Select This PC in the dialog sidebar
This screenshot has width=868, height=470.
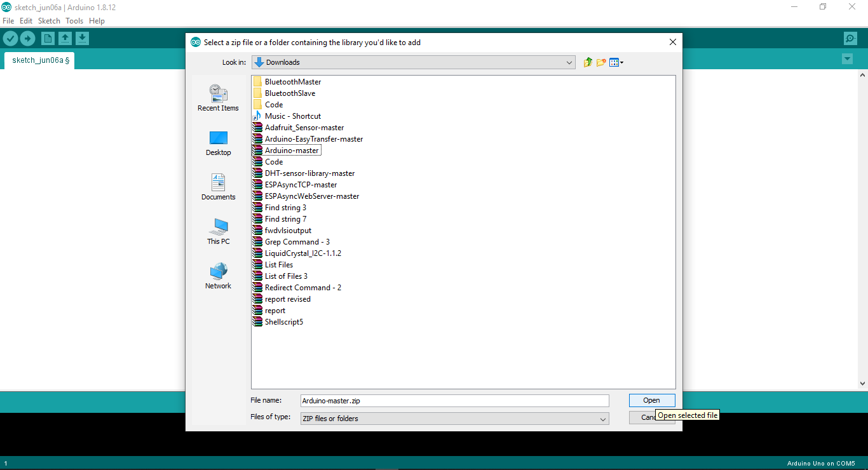coord(218,232)
